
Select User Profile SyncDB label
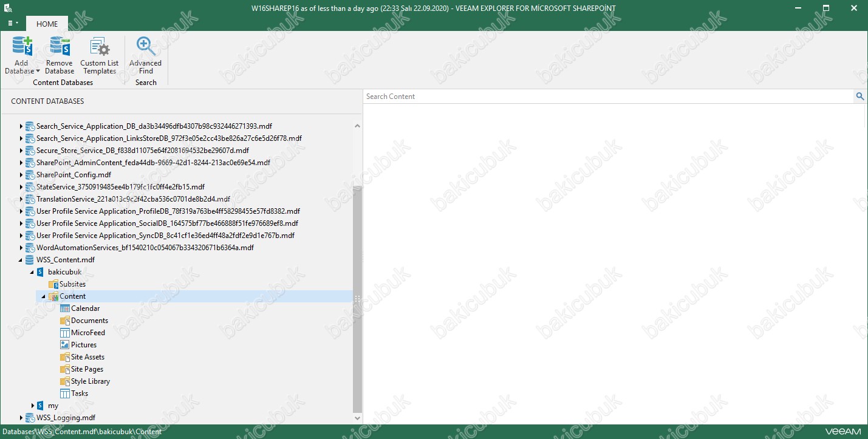pyautogui.click(x=165, y=236)
